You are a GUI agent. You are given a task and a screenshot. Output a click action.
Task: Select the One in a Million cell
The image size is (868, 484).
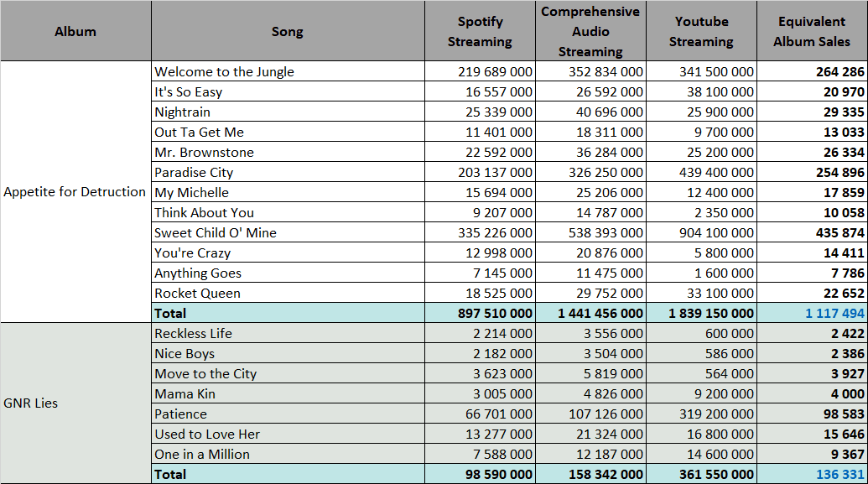pyautogui.click(x=288, y=454)
